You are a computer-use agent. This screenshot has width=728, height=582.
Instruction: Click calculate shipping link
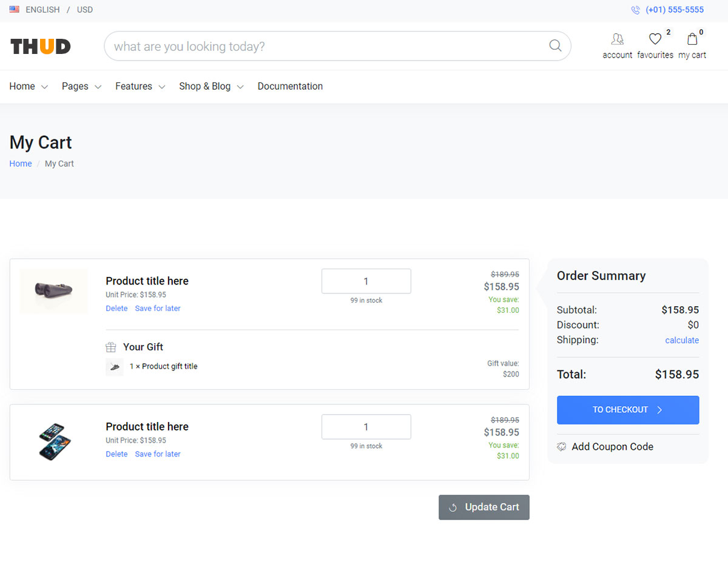682,340
